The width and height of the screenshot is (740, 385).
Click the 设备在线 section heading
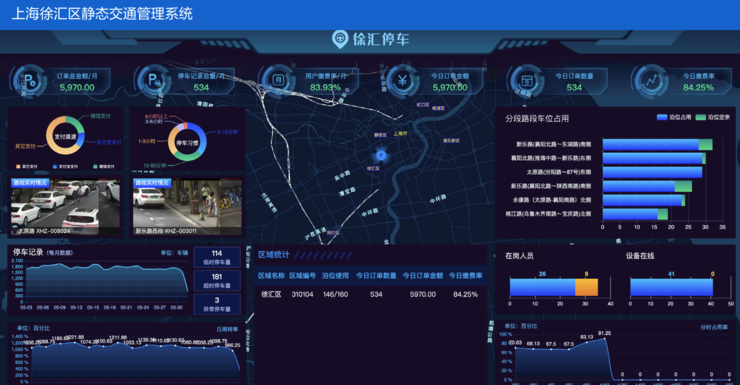click(x=640, y=256)
